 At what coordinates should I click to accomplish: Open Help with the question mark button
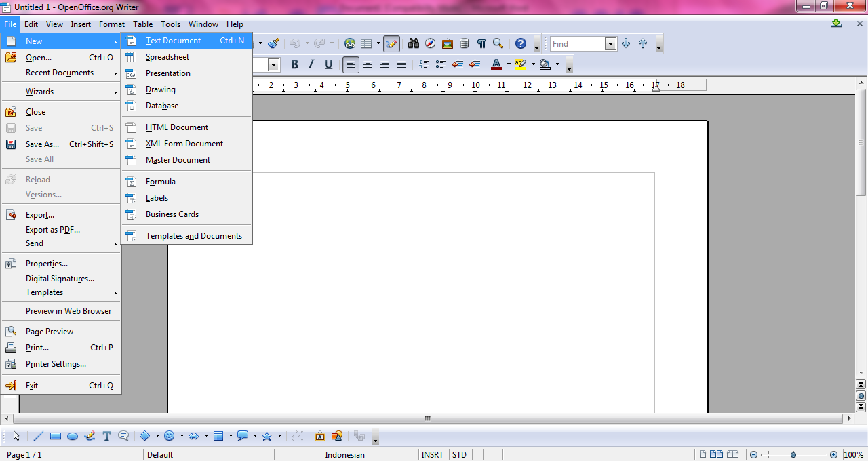point(521,43)
